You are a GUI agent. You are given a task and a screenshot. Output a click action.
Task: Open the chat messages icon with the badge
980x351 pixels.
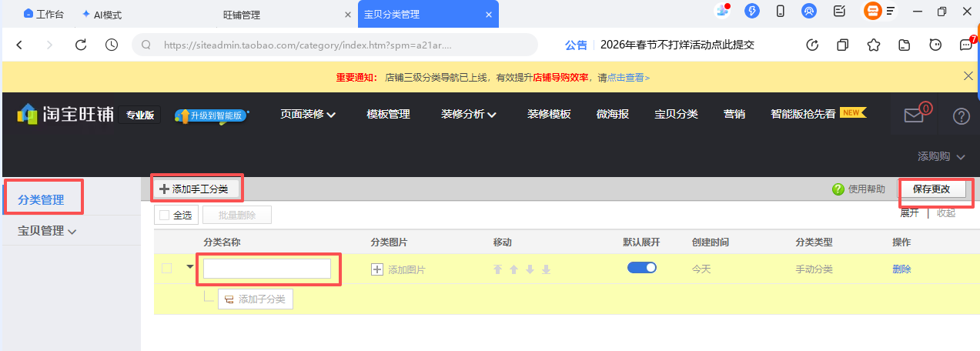pyautogui.click(x=965, y=45)
